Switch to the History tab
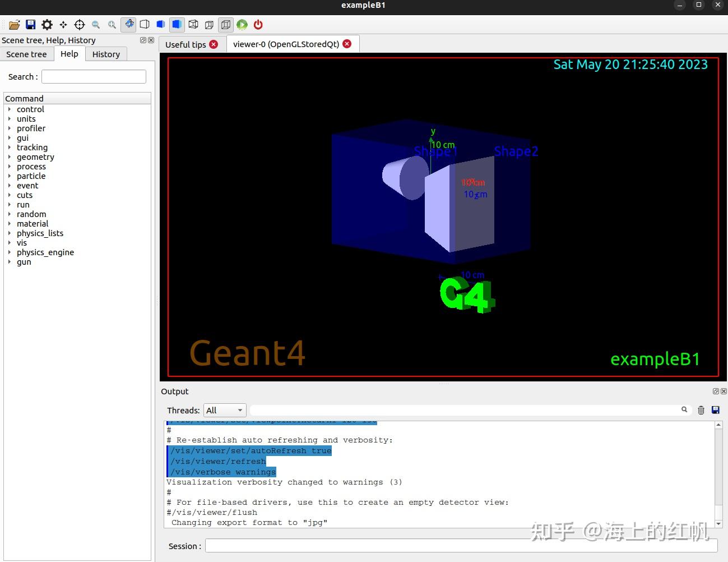 point(106,54)
